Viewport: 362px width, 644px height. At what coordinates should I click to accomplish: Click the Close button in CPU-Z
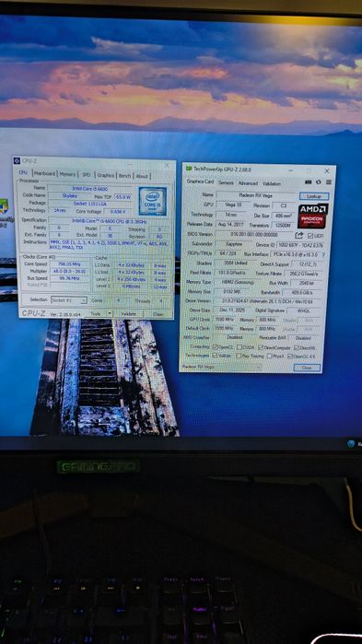[x=158, y=314]
